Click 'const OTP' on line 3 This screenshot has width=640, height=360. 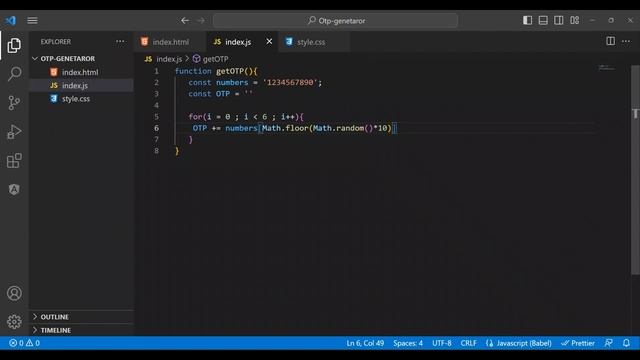tap(209, 94)
